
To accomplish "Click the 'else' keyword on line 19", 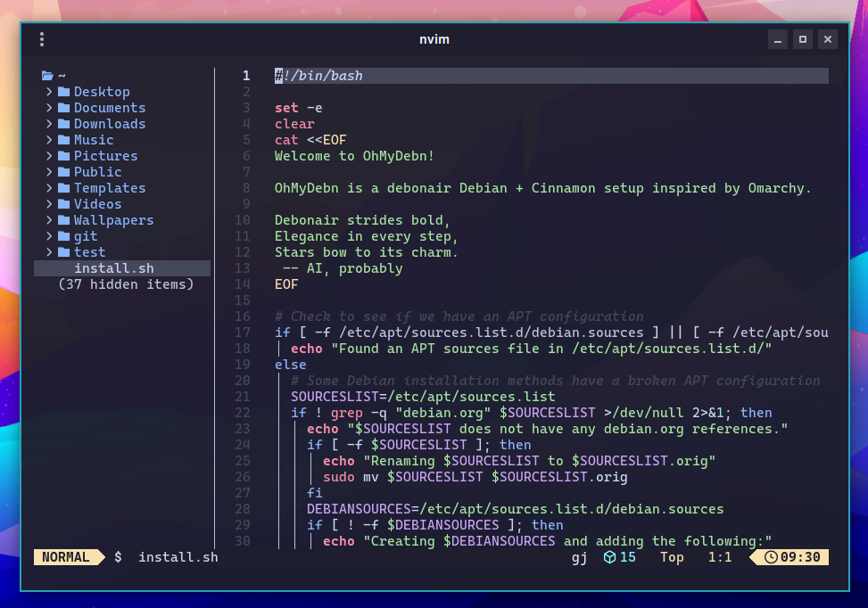I will (x=291, y=365).
